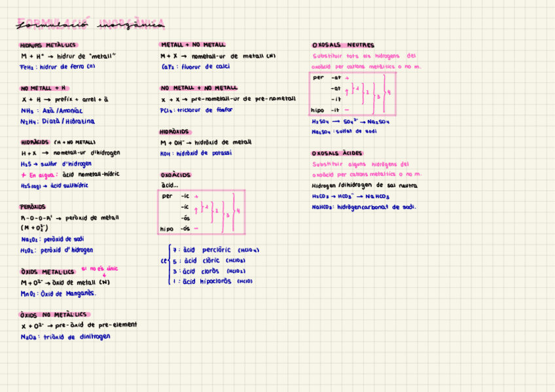Viewport: 555px width, 392px height.
Task: Click the pink-bordered per/-at/-it/hipo table
Action: pos(353,94)
